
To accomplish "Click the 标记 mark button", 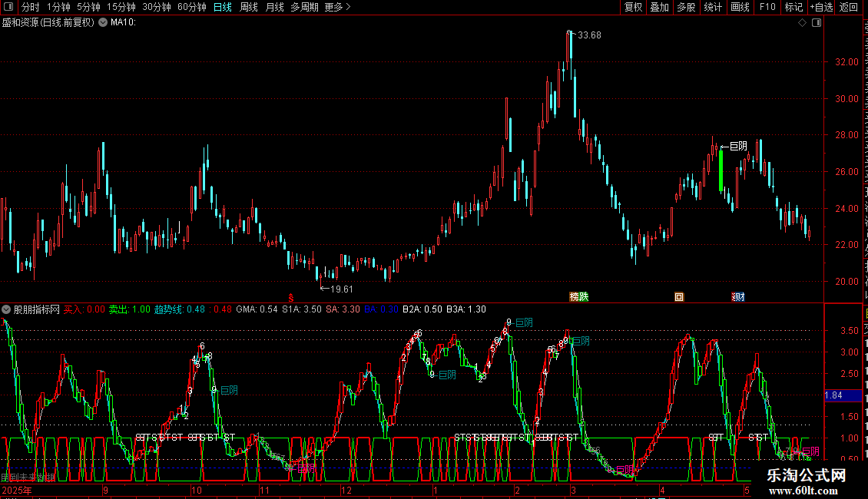I will (793, 7).
